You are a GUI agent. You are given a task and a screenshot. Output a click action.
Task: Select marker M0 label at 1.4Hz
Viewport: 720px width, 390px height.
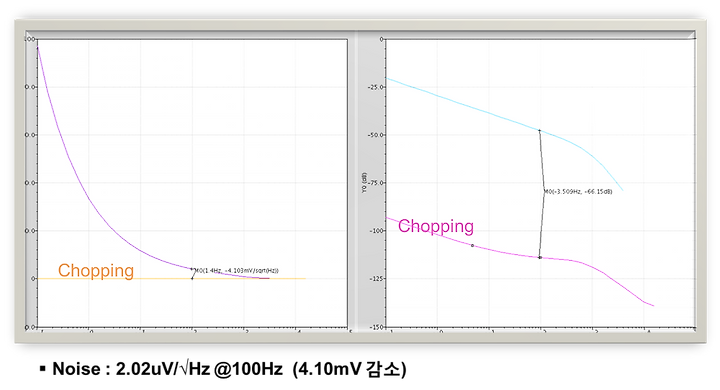236,271
